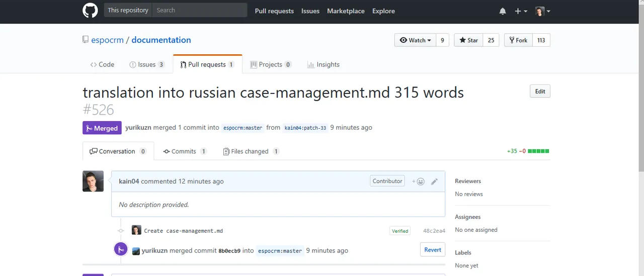Open the documentation repository link

pyautogui.click(x=161, y=40)
